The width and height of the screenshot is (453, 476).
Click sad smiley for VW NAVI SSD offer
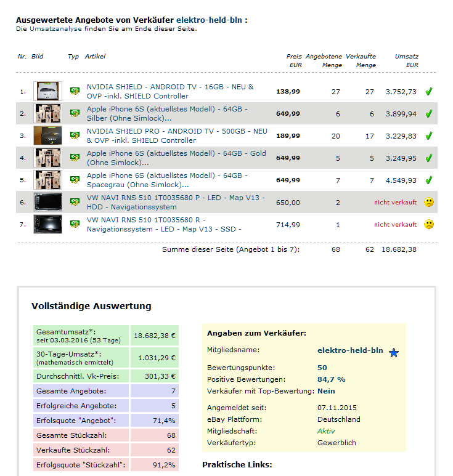429,224
